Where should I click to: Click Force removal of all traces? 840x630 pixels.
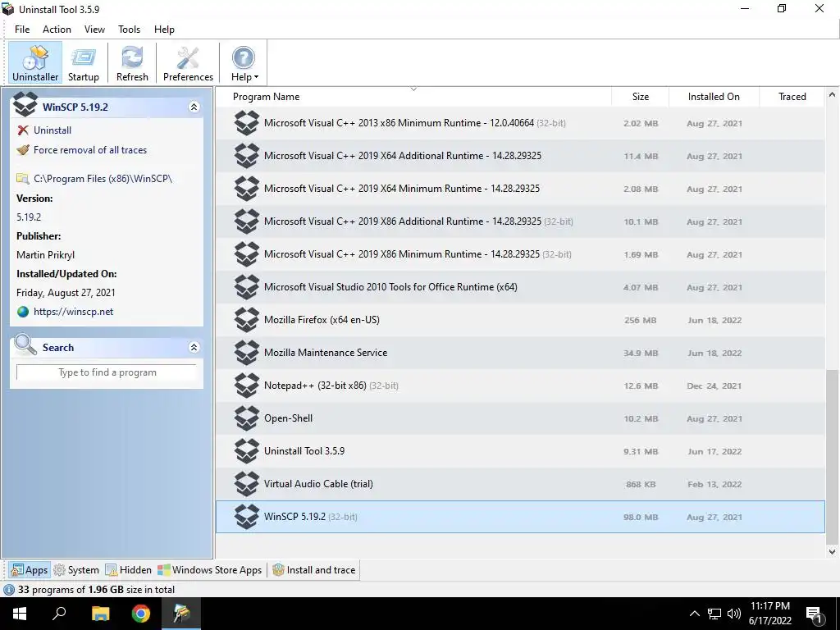point(89,150)
